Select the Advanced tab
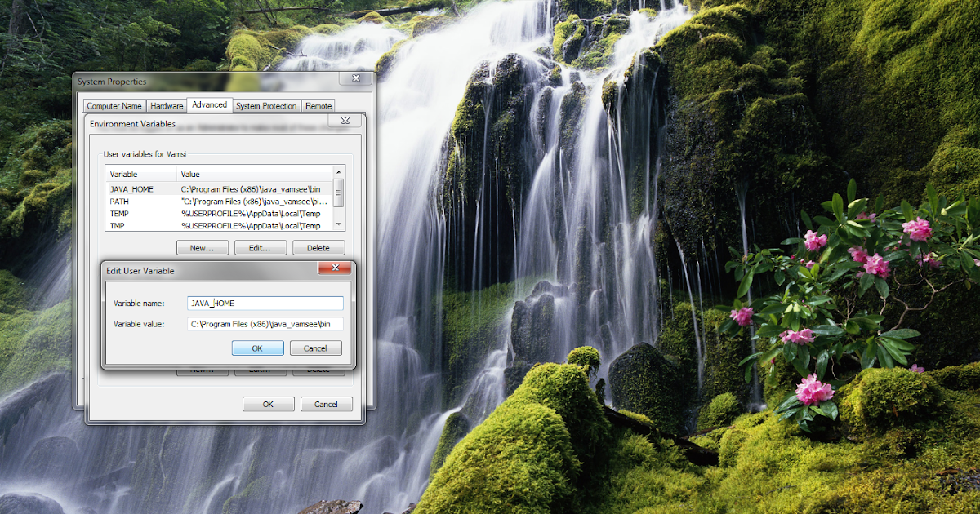This screenshot has width=980, height=514. [x=210, y=105]
